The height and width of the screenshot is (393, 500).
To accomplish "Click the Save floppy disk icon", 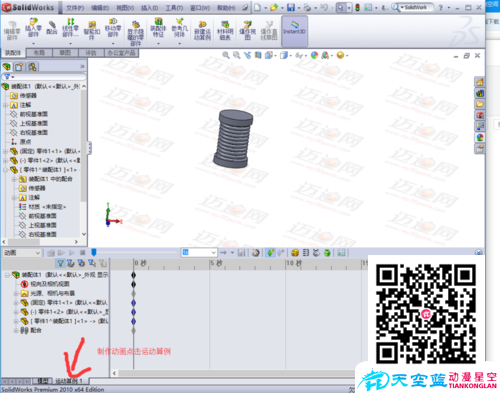I will (x=291, y=7).
